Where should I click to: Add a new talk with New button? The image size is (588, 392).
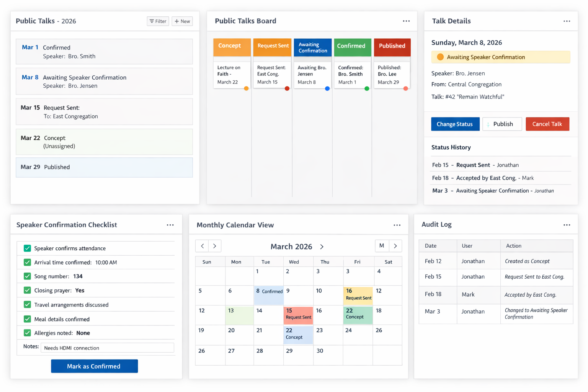(x=182, y=21)
